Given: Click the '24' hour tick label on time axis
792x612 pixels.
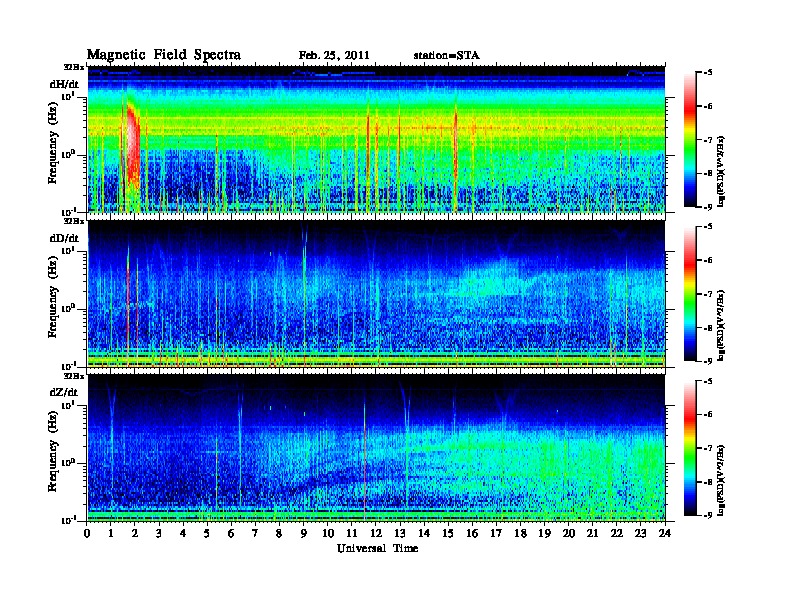Looking at the screenshot, I should 665,533.
